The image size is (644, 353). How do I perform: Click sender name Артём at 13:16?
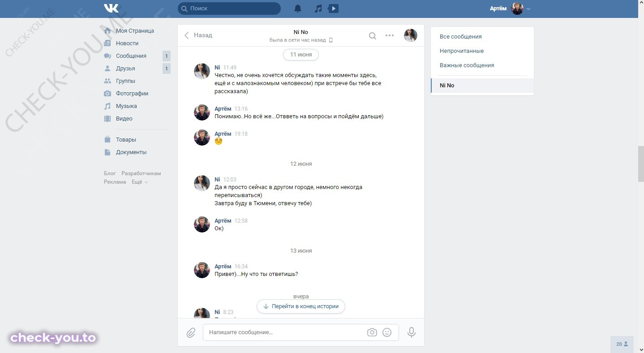coord(223,109)
